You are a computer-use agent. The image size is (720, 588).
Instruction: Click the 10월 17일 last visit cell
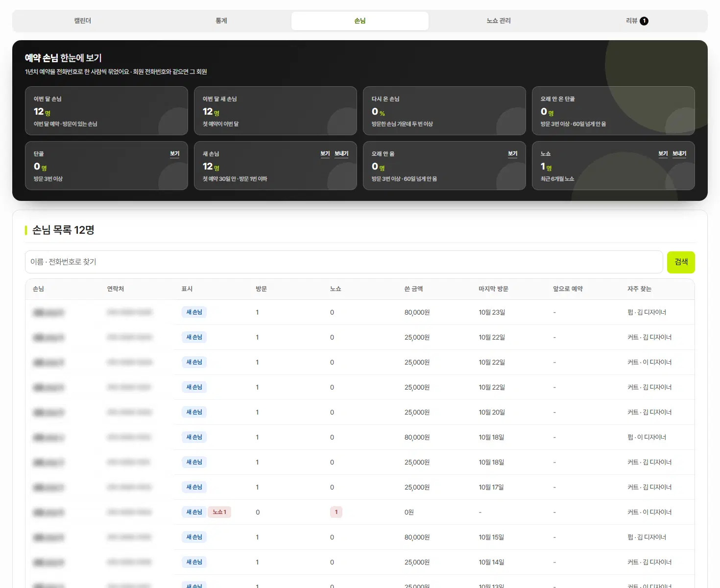click(x=491, y=487)
